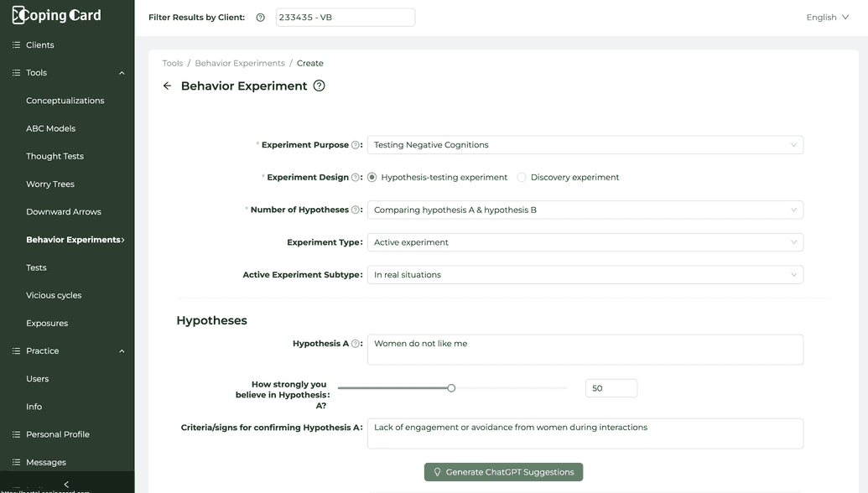Viewport: 868px width, 493px height.
Task: Collapse the Practice section chevron
Action: [122, 351]
